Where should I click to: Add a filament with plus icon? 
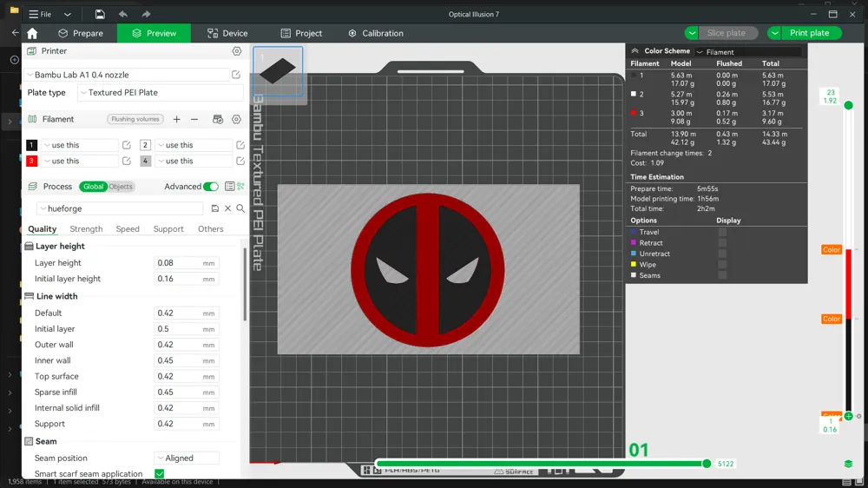click(x=176, y=119)
